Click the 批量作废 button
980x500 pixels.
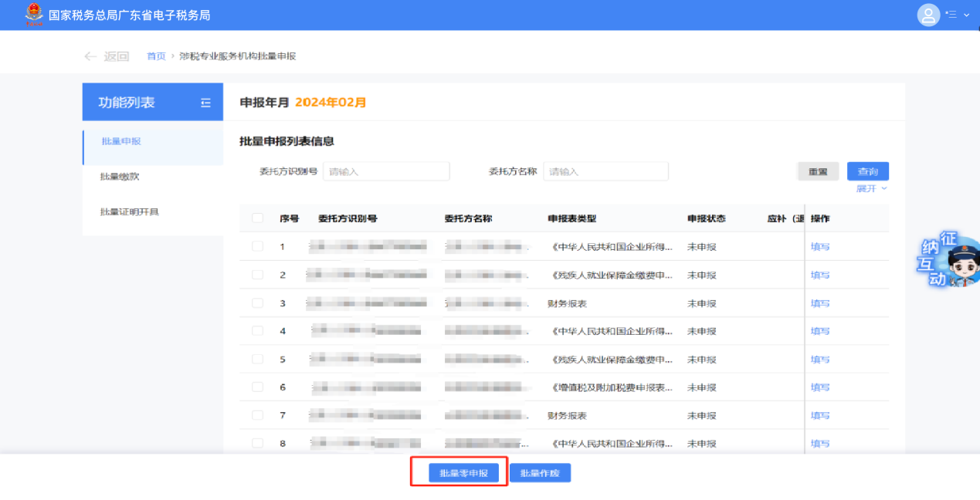540,473
